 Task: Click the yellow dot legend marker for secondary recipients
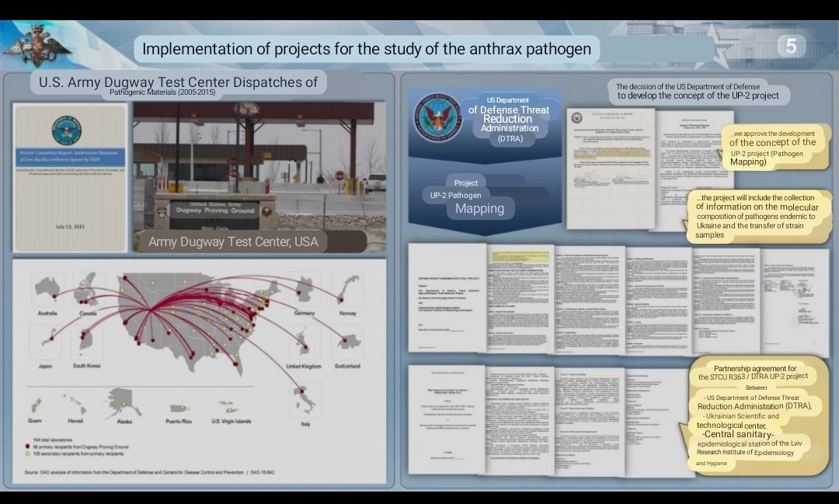[28, 454]
